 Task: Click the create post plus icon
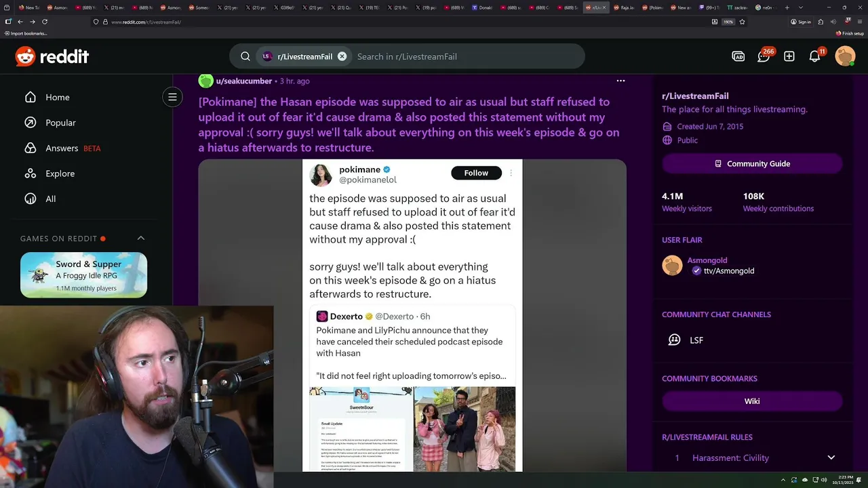[789, 56]
